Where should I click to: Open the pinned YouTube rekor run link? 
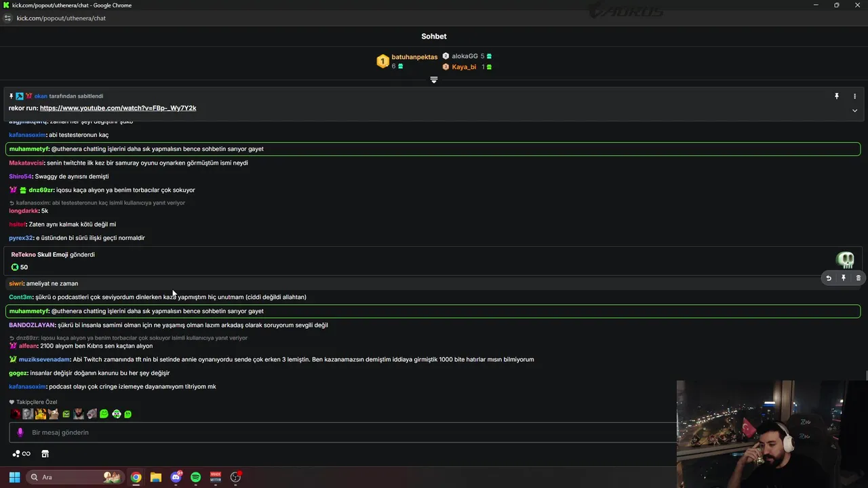click(118, 108)
